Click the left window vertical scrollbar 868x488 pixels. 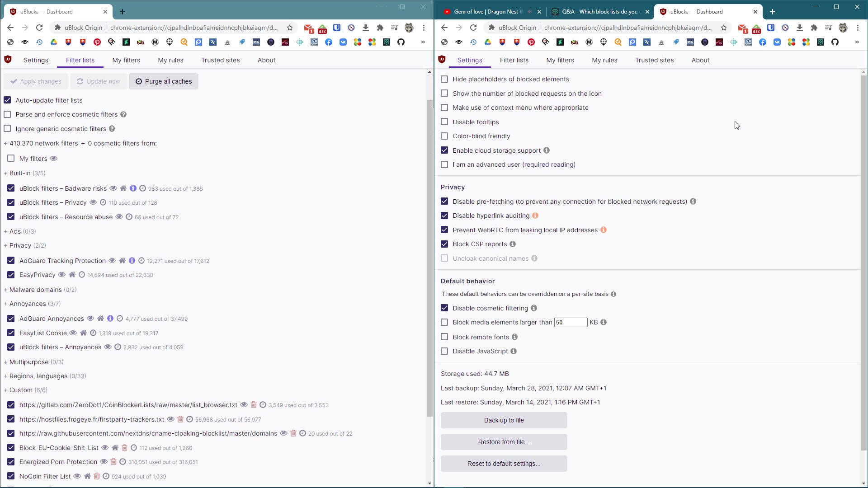[429, 258]
